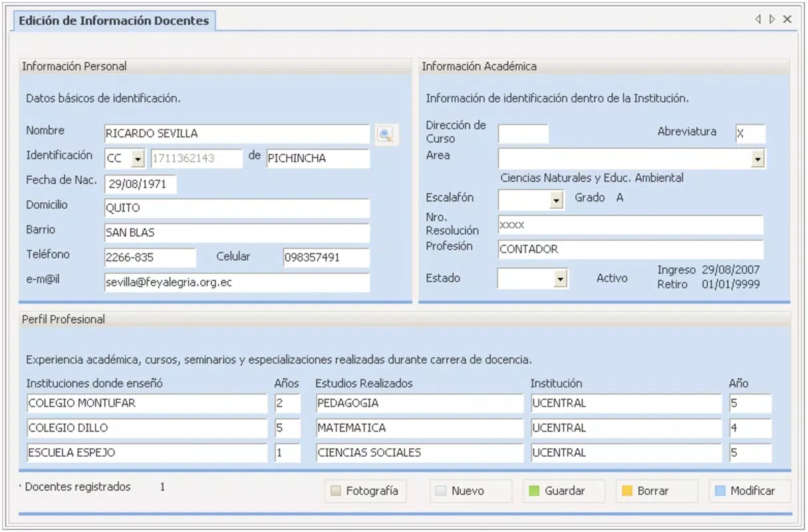Click the ESCUELA ESPEJO institution field
The width and height of the screenshot is (808, 532).
[x=147, y=453]
